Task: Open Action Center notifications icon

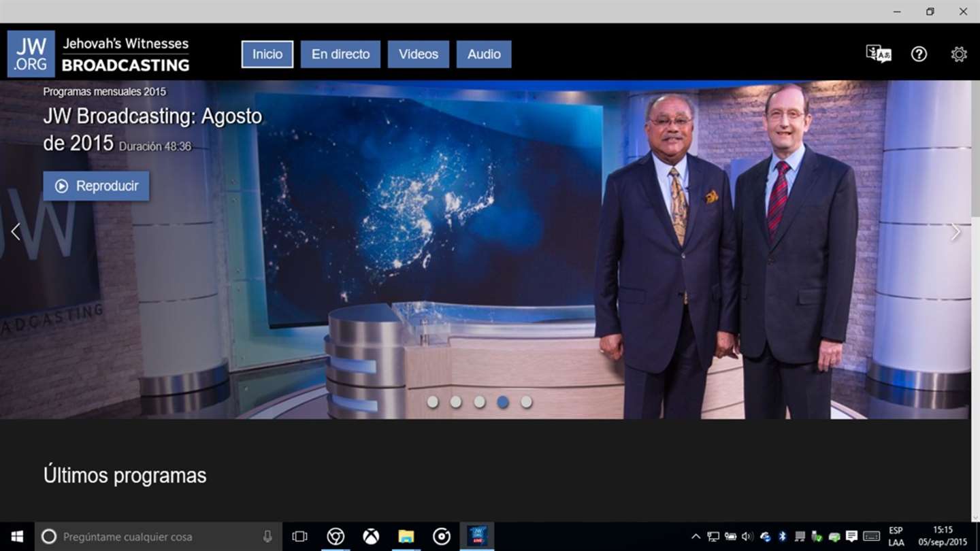Action: [851, 536]
